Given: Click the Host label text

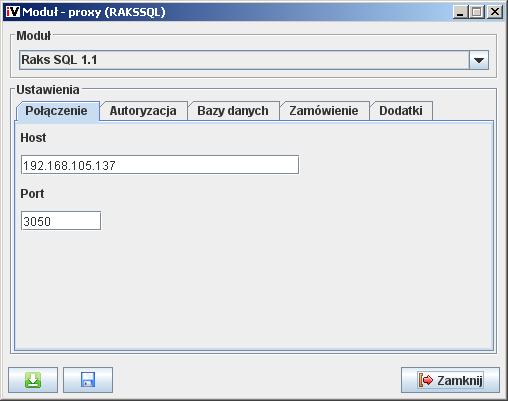Looking at the screenshot, I should pos(33,138).
